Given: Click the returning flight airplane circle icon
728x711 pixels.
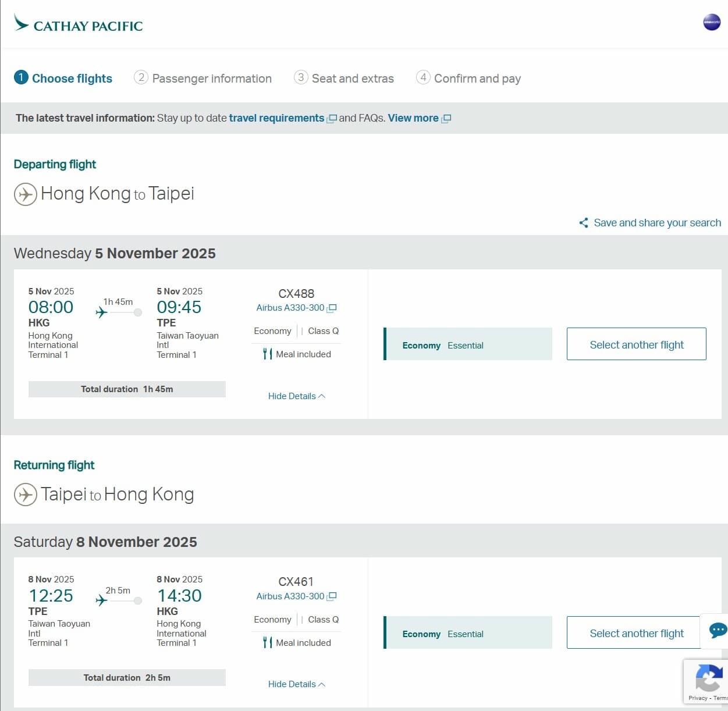Looking at the screenshot, I should pyautogui.click(x=25, y=495).
